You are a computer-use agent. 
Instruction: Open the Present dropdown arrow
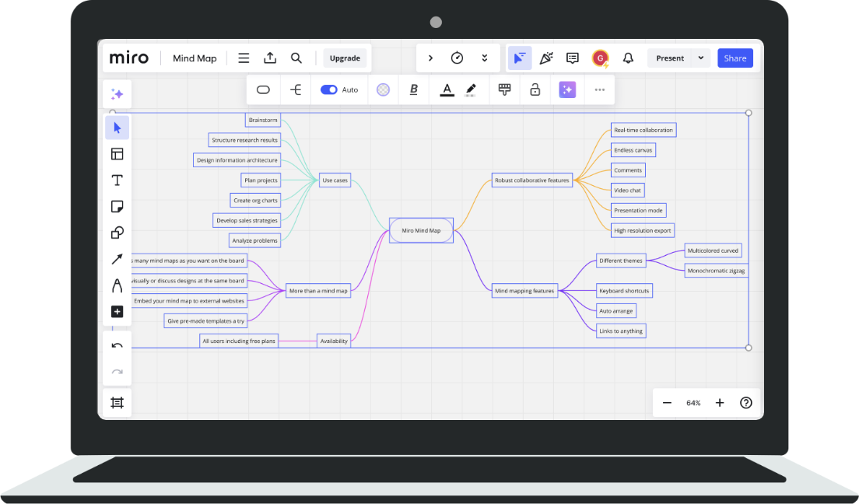pyautogui.click(x=701, y=58)
